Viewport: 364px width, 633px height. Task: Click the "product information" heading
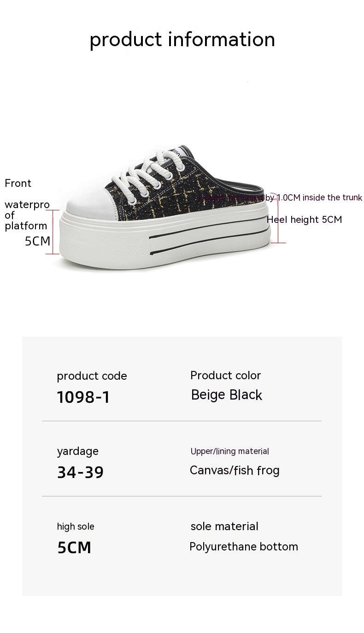click(x=182, y=39)
